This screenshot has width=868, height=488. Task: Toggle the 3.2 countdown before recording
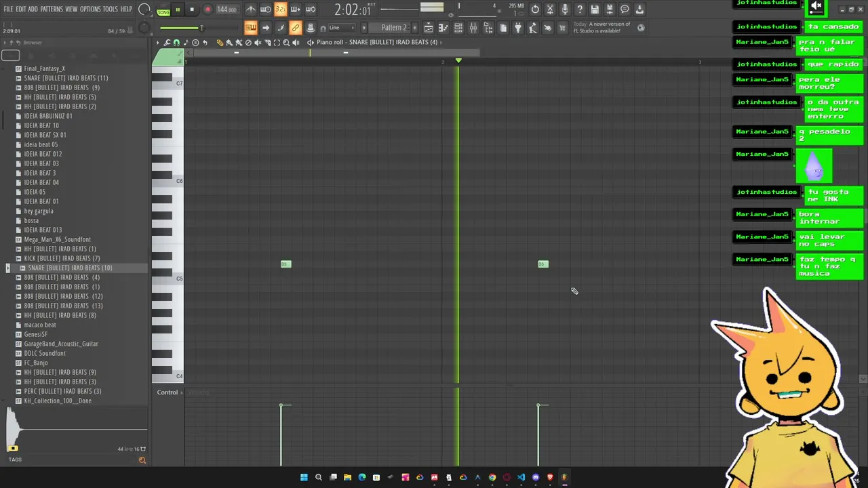coord(280,9)
